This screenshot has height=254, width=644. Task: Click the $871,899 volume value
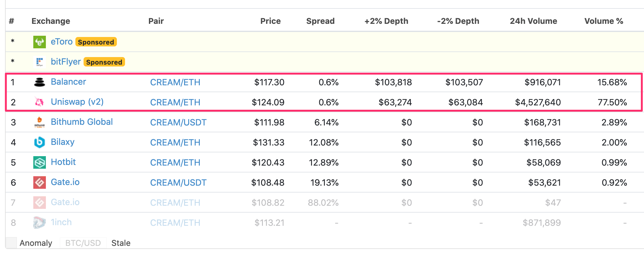(x=542, y=223)
